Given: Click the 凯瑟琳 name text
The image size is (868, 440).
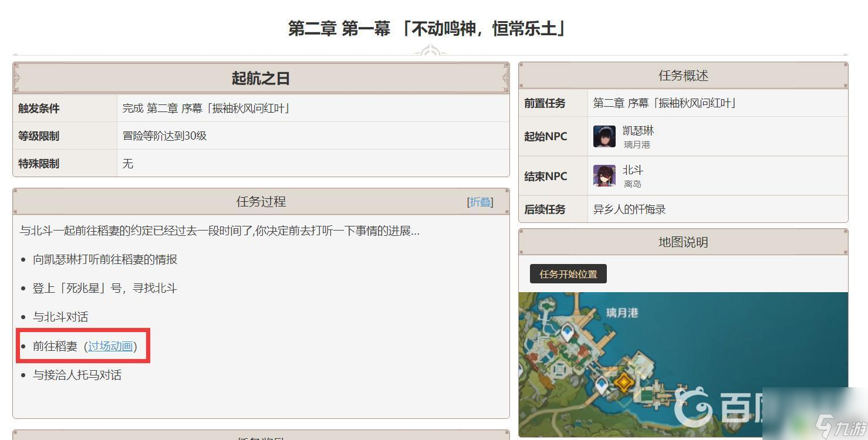Looking at the screenshot, I should click(638, 130).
